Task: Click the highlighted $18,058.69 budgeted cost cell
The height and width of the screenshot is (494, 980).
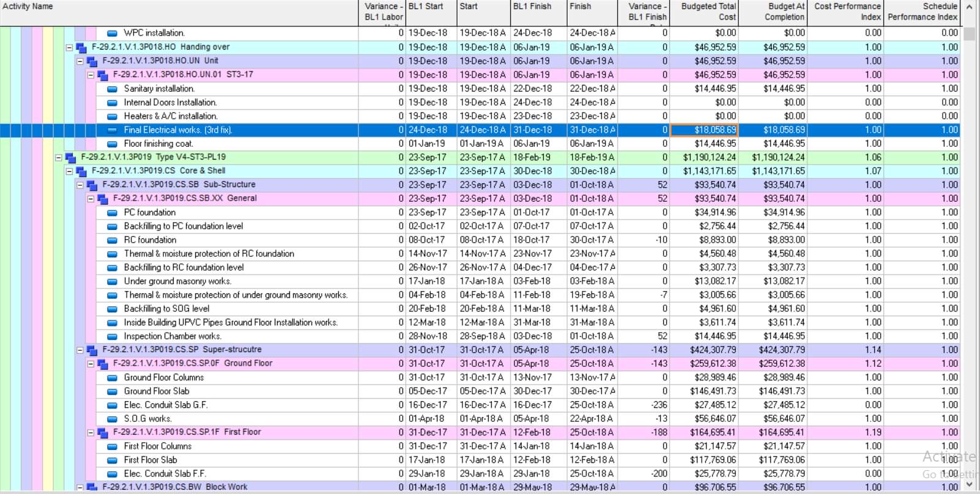Action: click(704, 130)
